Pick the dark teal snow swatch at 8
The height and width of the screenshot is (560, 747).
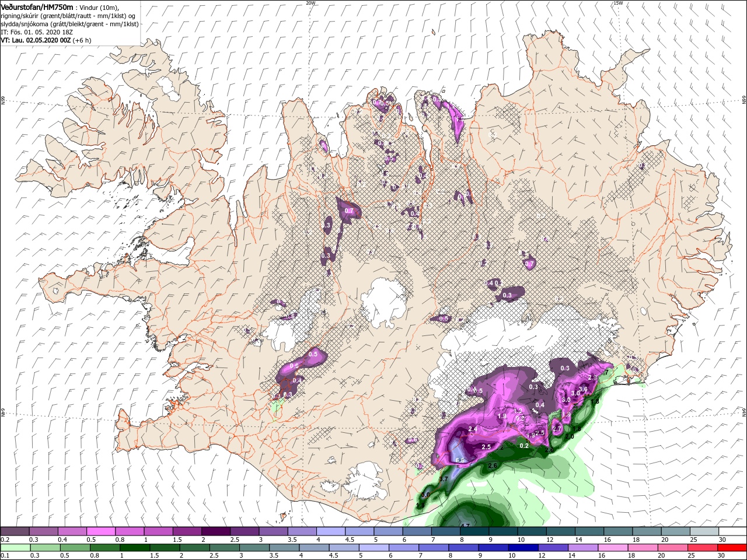tap(474, 531)
